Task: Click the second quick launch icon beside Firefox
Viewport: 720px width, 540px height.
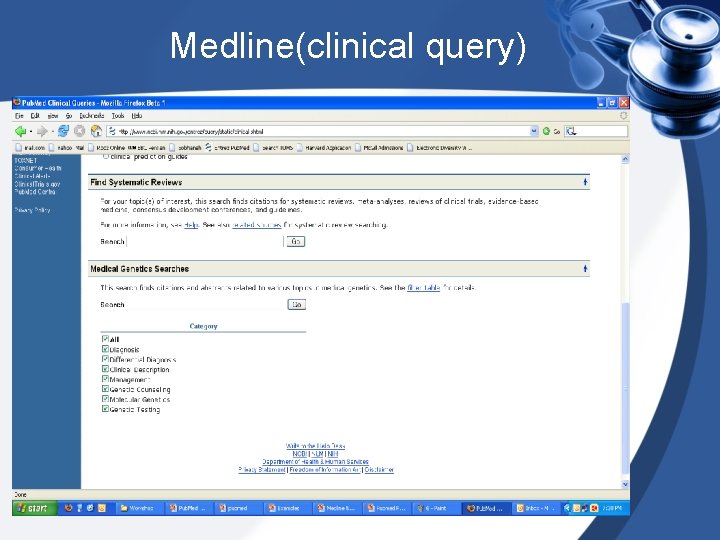Action: point(79,508)
